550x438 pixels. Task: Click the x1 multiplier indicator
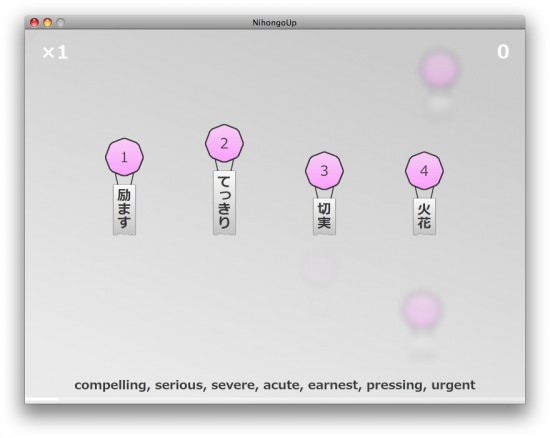55,53
